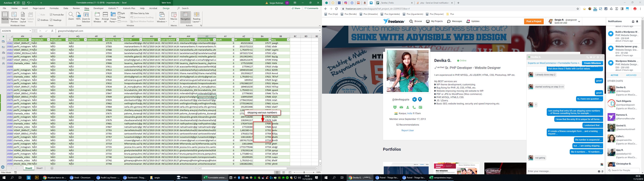
Task: Click the chat message input field
Action: tap(560, 171)
